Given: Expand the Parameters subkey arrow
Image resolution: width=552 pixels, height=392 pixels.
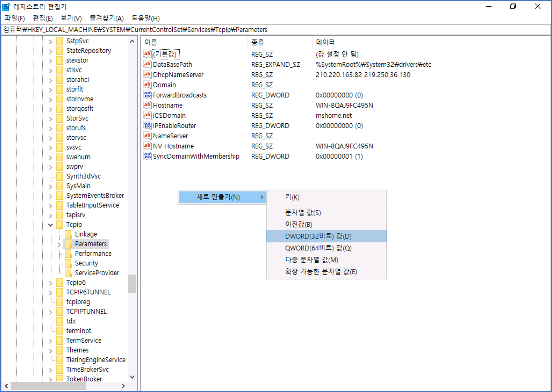Looking at the screenshot, I should tap(59, 245).
